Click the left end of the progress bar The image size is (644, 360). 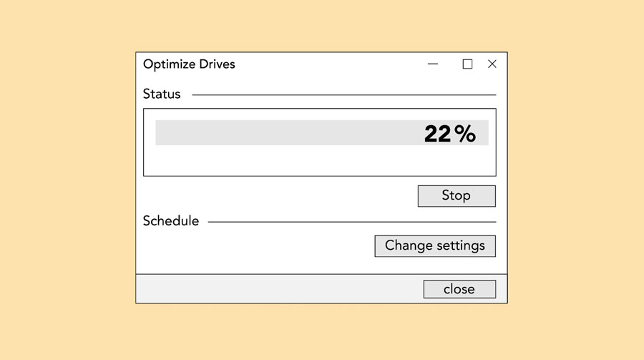(162, 133)
